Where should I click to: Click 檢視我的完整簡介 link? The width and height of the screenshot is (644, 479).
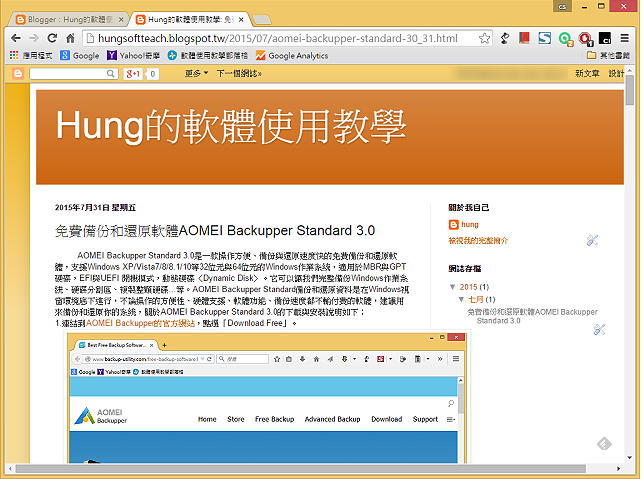pos(478,241)
